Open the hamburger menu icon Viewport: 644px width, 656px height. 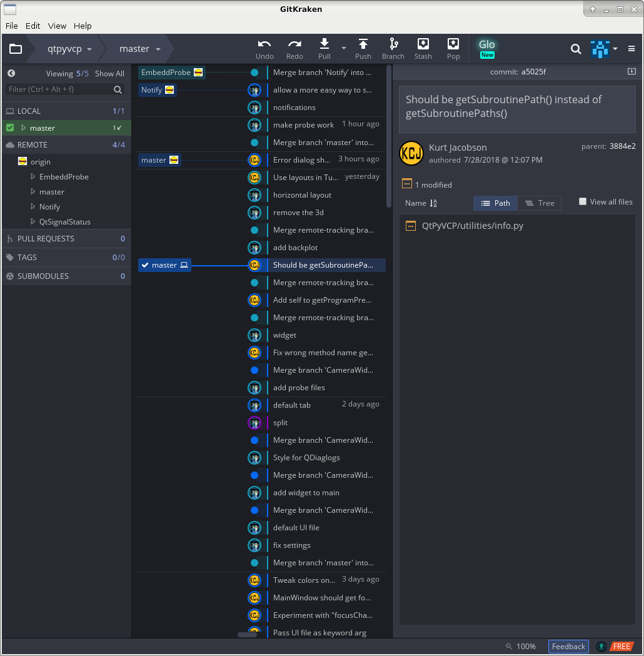(631, 49)
